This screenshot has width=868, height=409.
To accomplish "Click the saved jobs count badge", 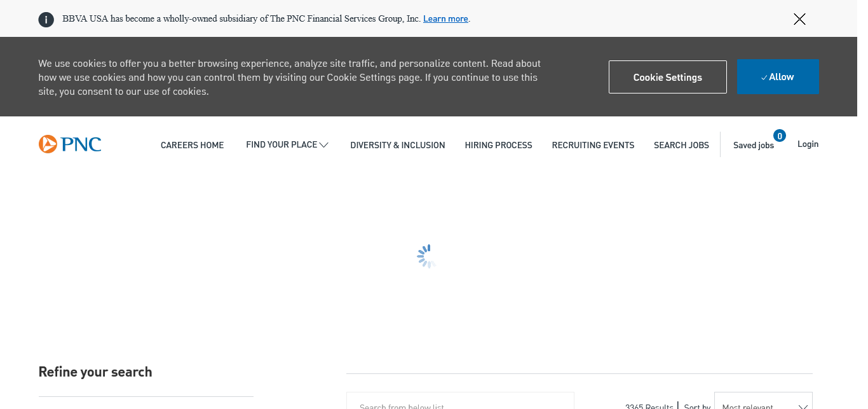I will point(779,135).
